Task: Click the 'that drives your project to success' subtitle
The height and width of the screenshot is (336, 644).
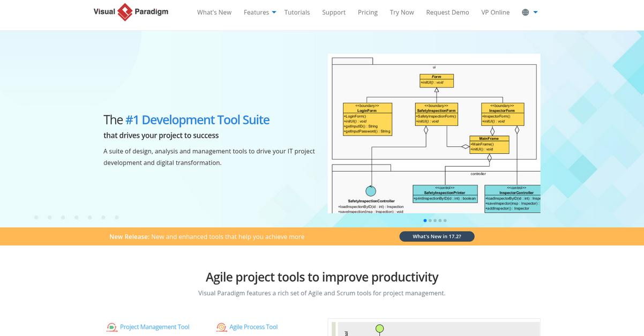Action: [x=161, y=136]
